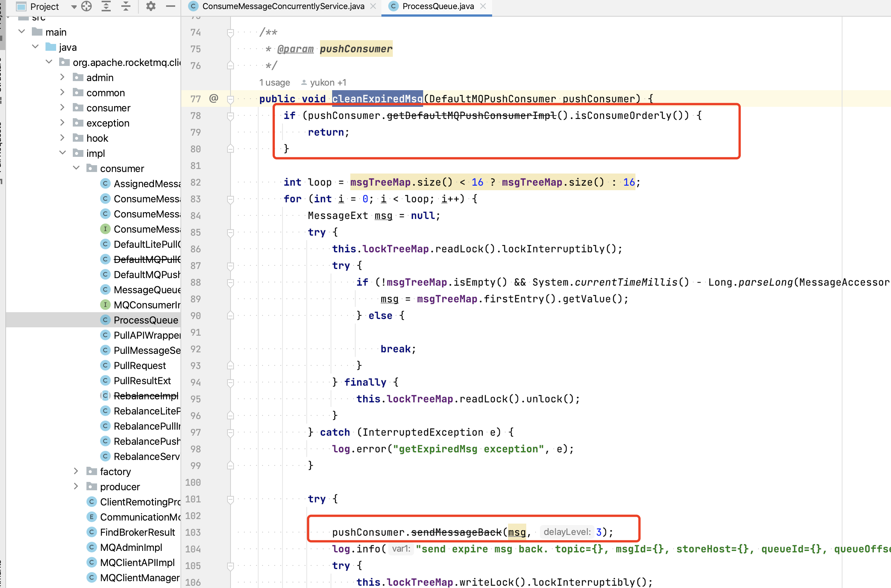891x588 pixels.
Task: Toggle code fold marker at line 77
Action: click(x=230, y=99)
